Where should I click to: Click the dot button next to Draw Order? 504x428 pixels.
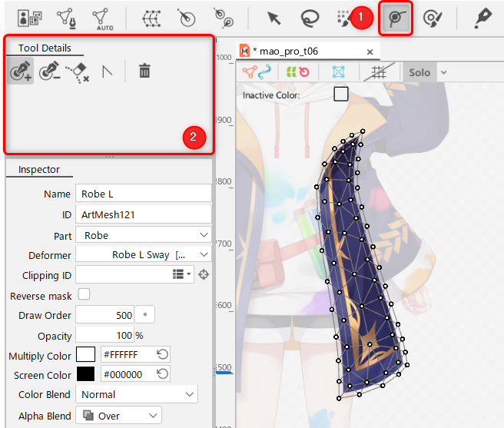[144, 315]
